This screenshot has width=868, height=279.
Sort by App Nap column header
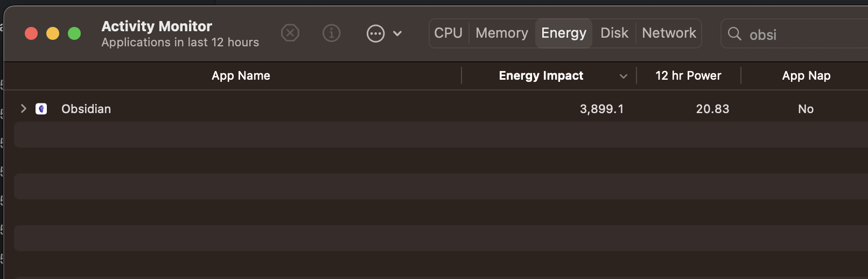[x=806, y=76]
